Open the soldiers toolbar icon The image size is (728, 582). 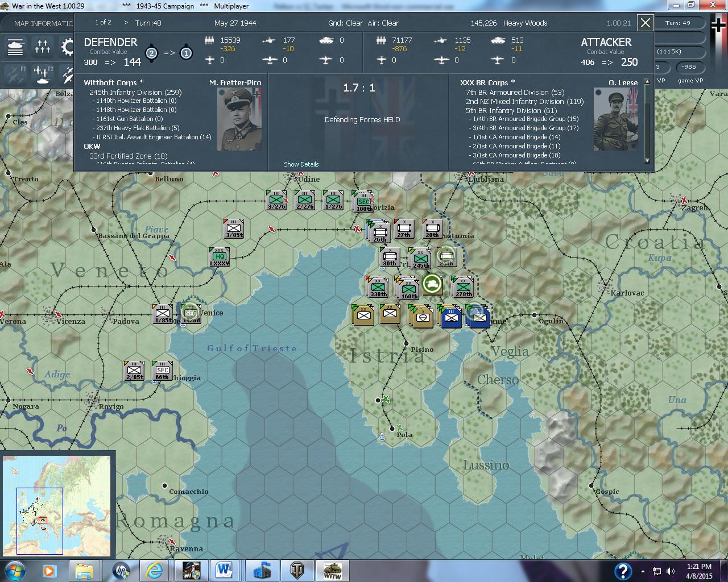43,47
